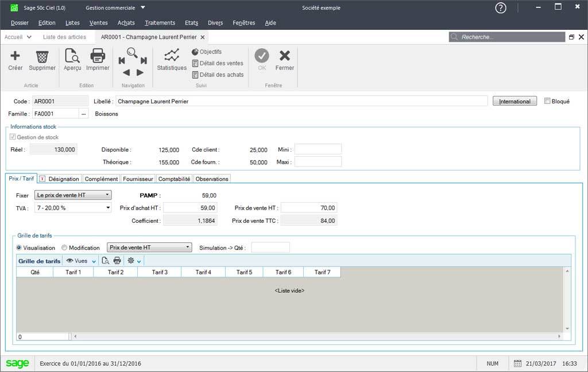Image resolution: width=588 pixels, height=372 pixels.
Task: Navigate to the next article
Action: (x=140, y=72)
